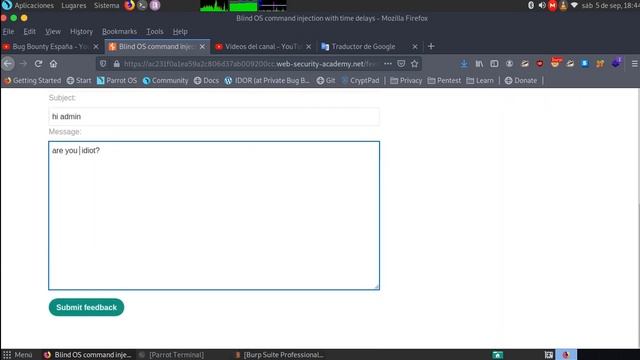Close the Videos del canal YouTube tab
This screenshot has height=360, width=640.
(309, 47)
